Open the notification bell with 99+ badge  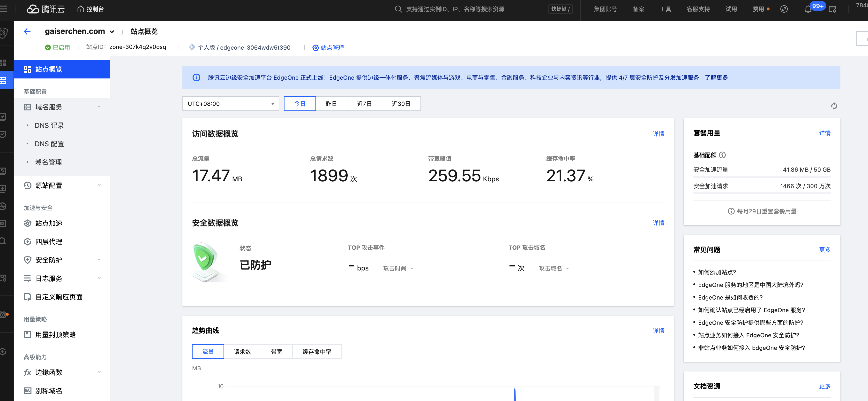coord(808,9)
